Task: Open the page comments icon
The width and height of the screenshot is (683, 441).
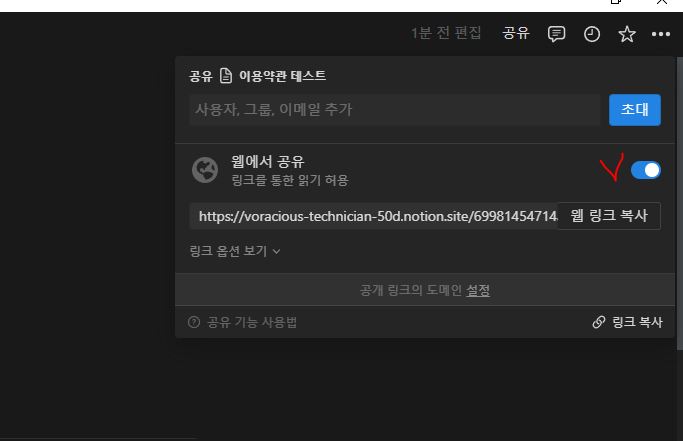Action: pyautogui.click(x=556, y=34)
